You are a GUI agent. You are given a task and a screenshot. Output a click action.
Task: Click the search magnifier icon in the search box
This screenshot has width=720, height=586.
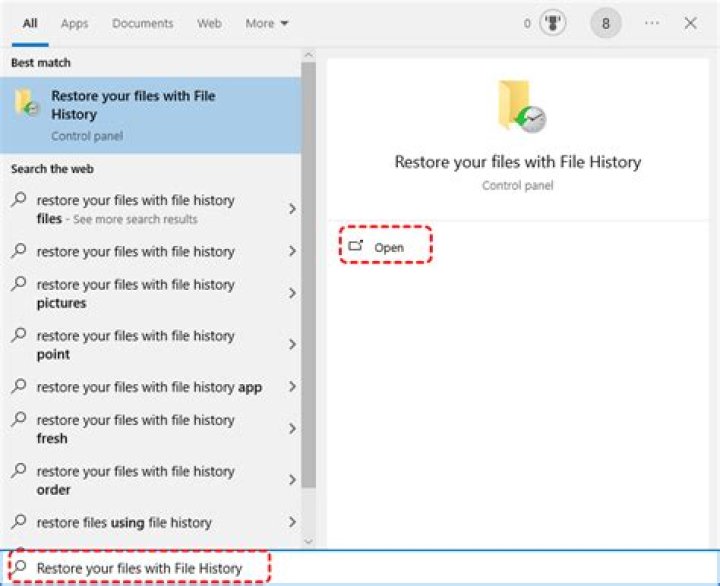20,567
